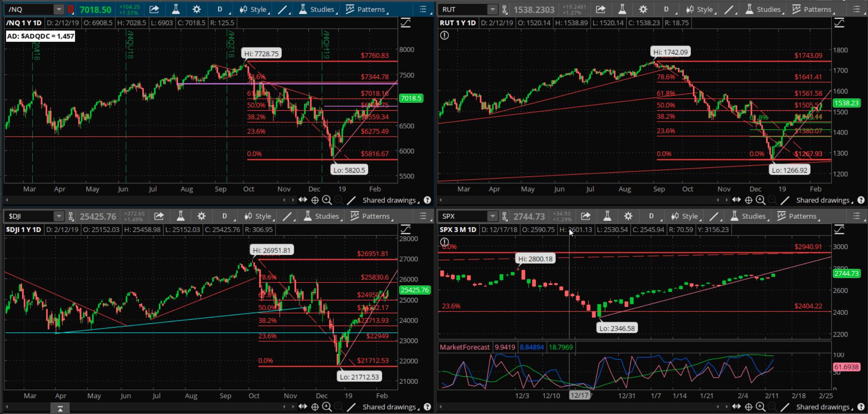Image resolution: width=868 pixels, height=414 pixels.
Task: Open Style dropdown on RUT chart
Action: click(x=701, y=9)
